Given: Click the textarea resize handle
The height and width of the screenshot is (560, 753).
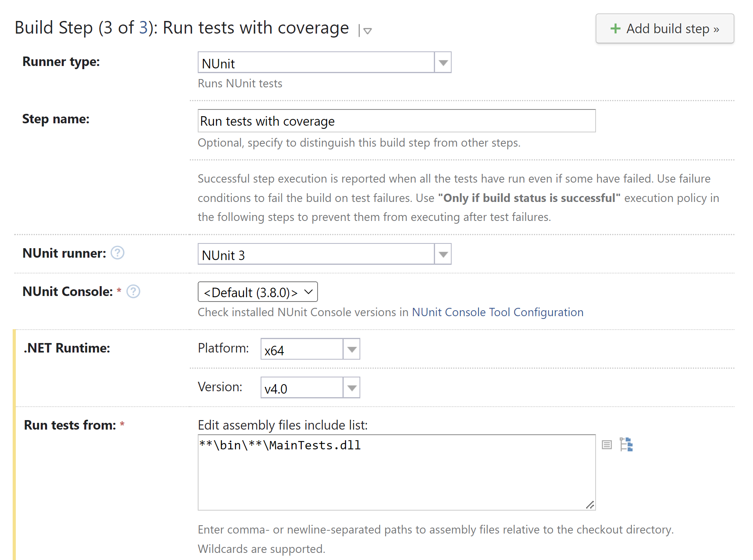Looking at the screenshot, I should coord(591,505).
